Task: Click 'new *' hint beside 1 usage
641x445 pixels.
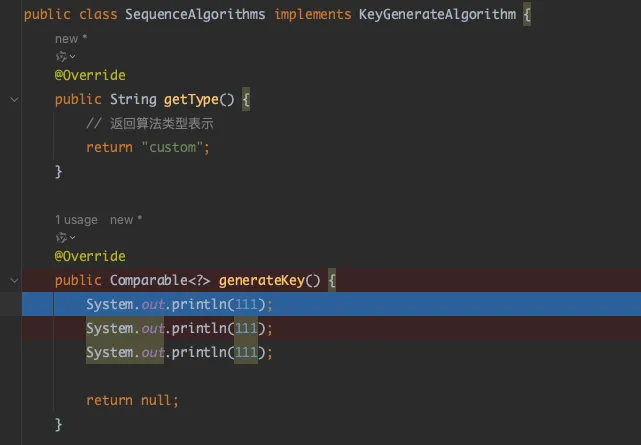Action: pos(126,220)
